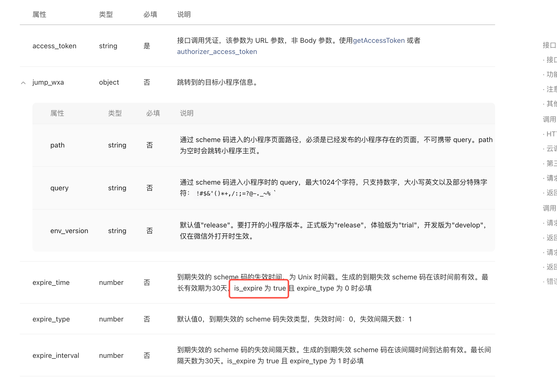
Task: Select the path attribute in nested table
Action: (x=57, y=145)
